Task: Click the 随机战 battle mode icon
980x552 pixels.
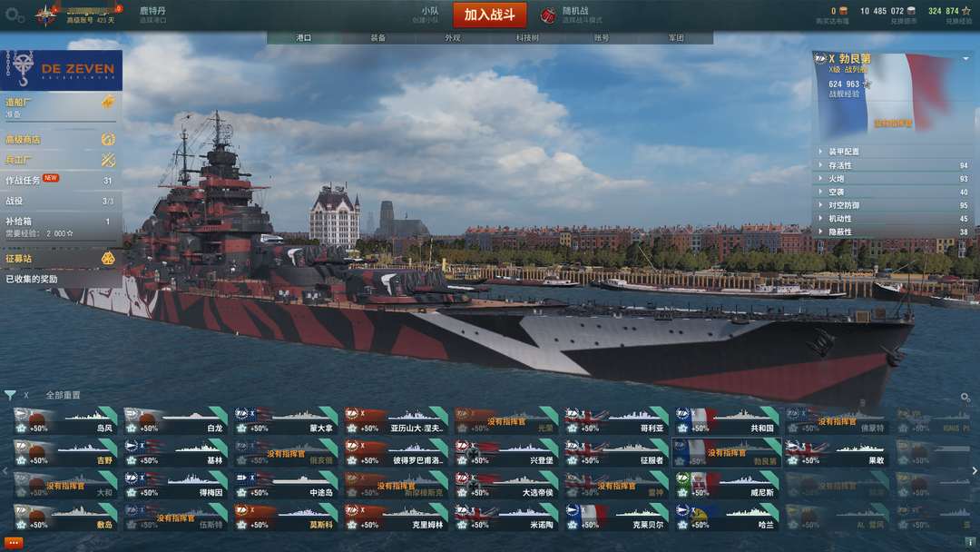Action: 548,15
